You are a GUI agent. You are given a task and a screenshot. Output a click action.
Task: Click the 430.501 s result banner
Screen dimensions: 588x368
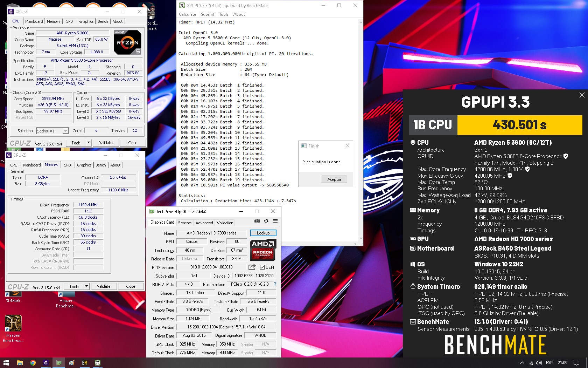520,125
